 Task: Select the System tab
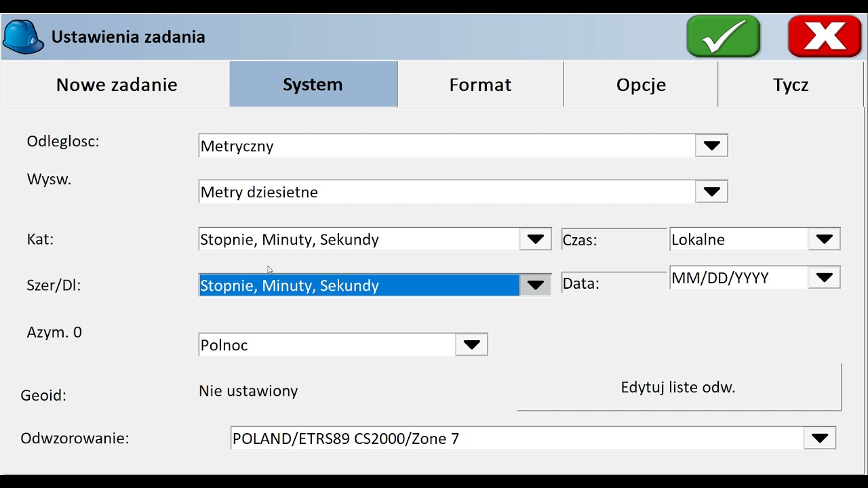click(313, 85)
